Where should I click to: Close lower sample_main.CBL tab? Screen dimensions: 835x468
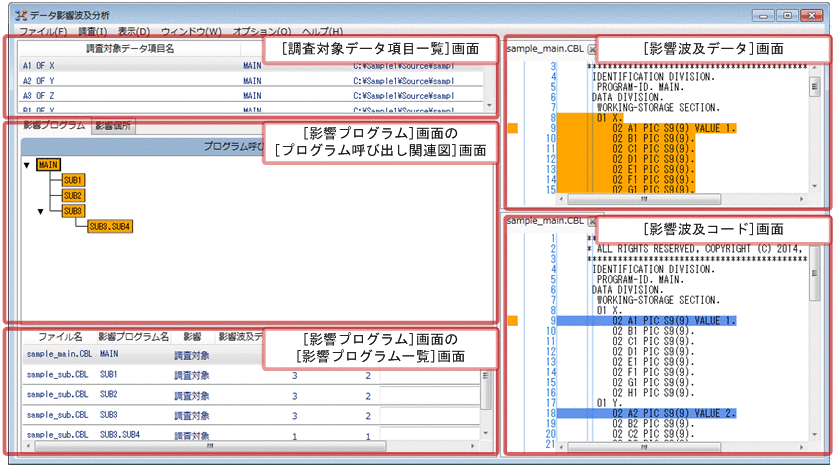tap(592, 221)
